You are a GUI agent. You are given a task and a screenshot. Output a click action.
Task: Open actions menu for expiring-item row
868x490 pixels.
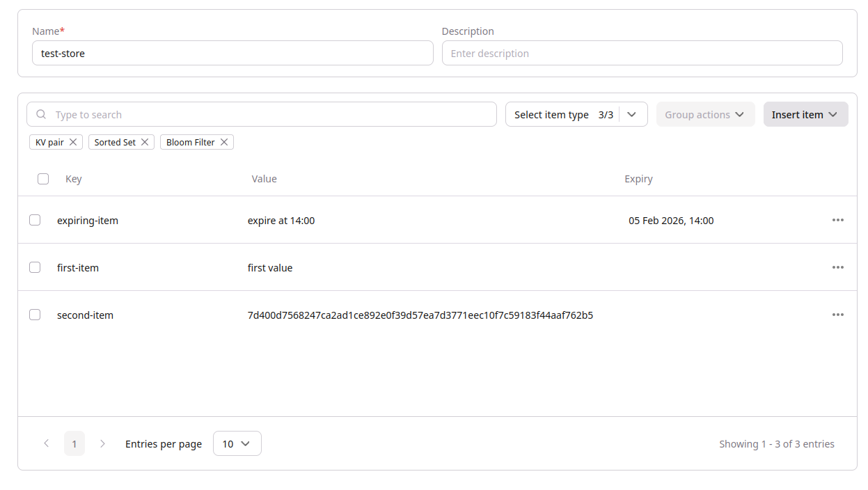(x=837, y=220)
